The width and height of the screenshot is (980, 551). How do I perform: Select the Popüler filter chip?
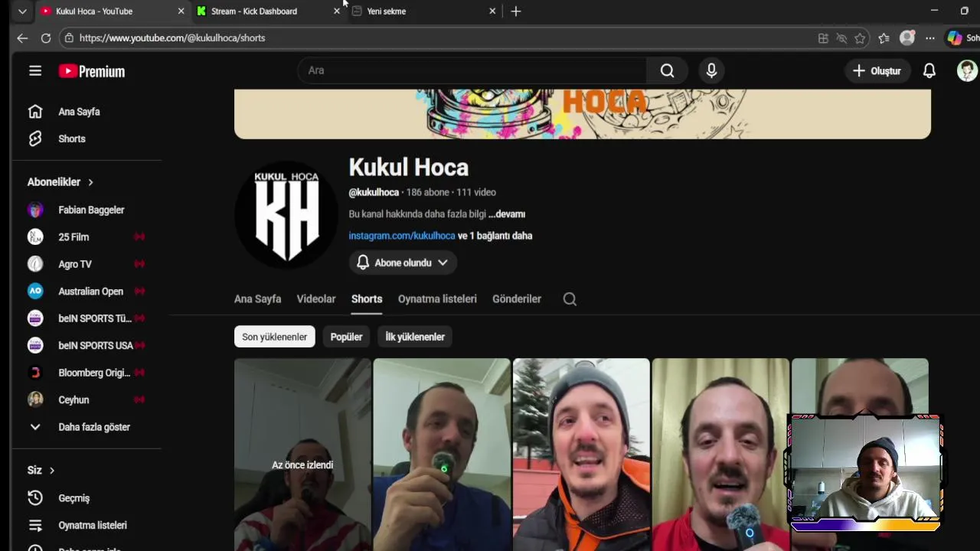[346, 337]
